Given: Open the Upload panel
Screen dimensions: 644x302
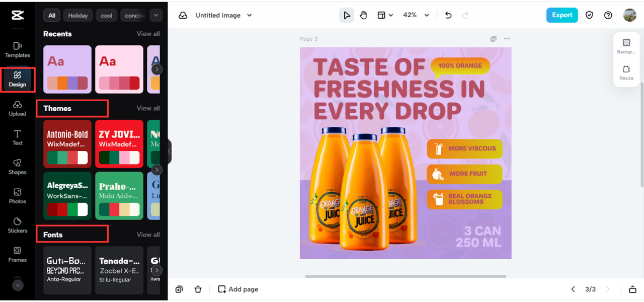Looking at the screenshot, I should (x=17, y=108).
